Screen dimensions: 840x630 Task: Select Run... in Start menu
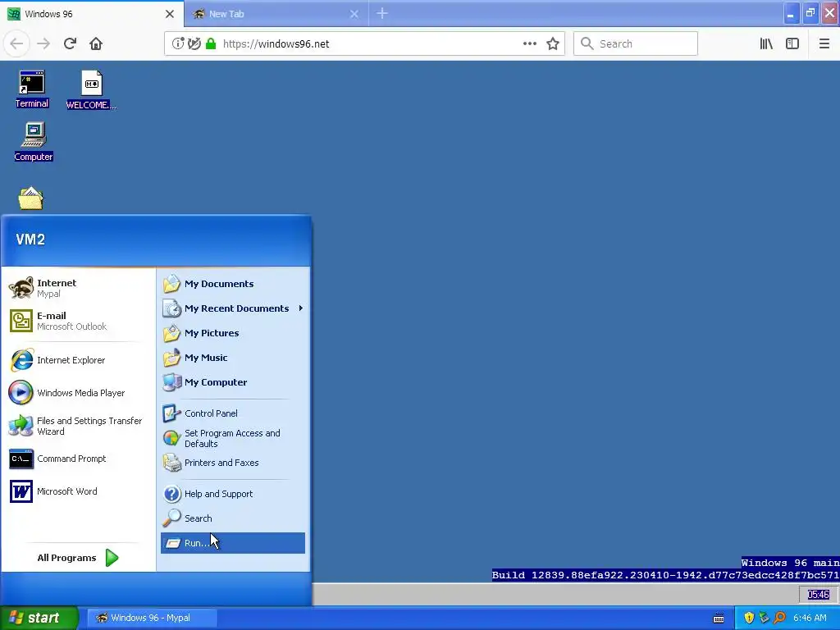click(x=233, y=543)
